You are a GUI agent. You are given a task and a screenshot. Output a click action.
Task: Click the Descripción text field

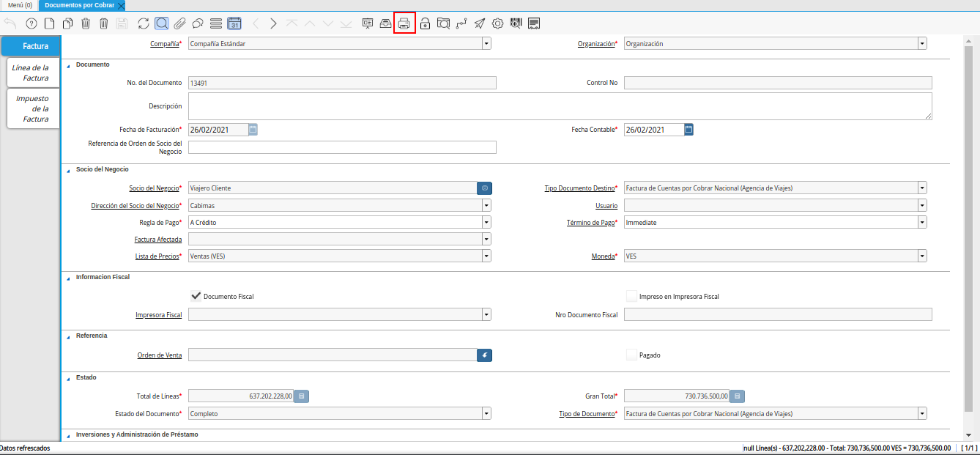point(560,106)
